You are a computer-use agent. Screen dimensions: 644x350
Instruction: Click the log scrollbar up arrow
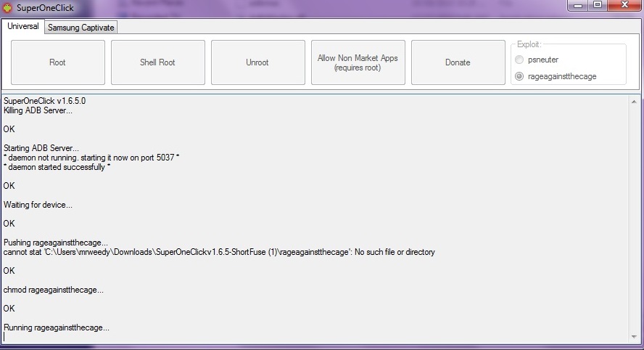pos(635,100)
